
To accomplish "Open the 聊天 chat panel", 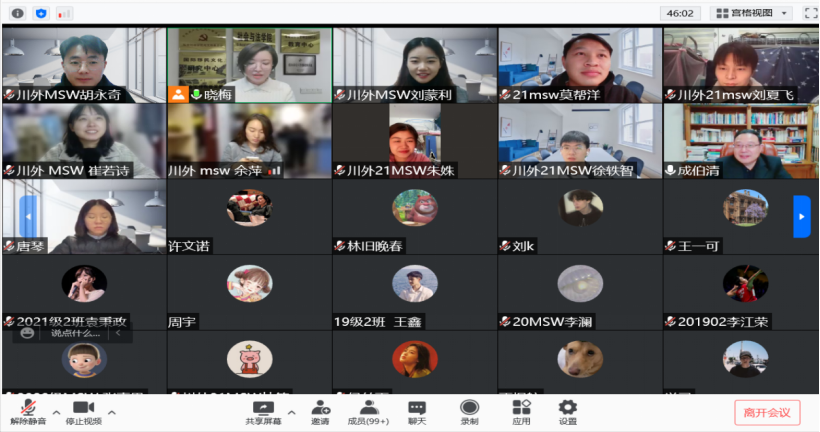I will click(417, 411).
